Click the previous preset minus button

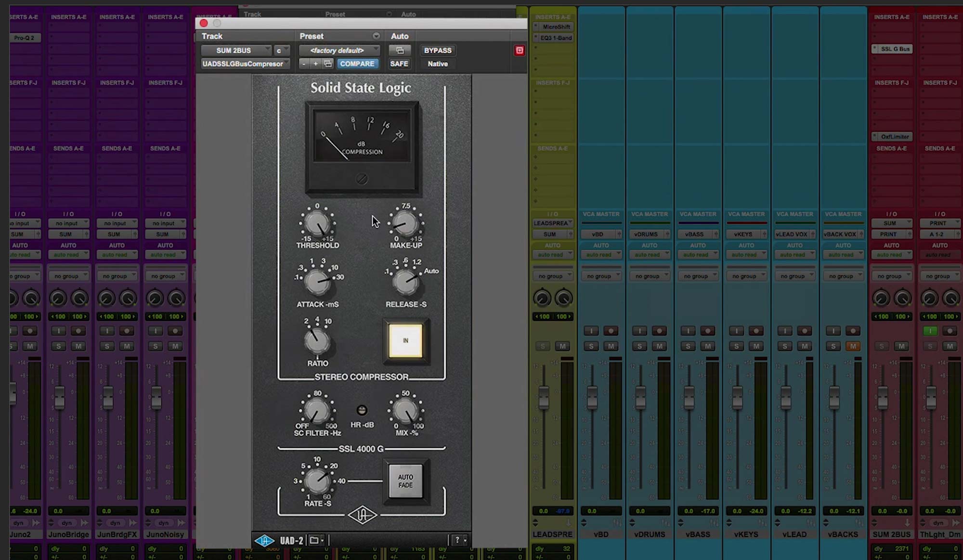pos(303,64)
